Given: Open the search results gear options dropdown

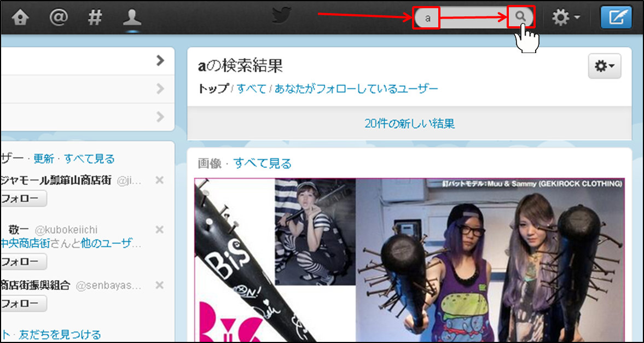Looking at the screenshot, I should pos(604,66).
